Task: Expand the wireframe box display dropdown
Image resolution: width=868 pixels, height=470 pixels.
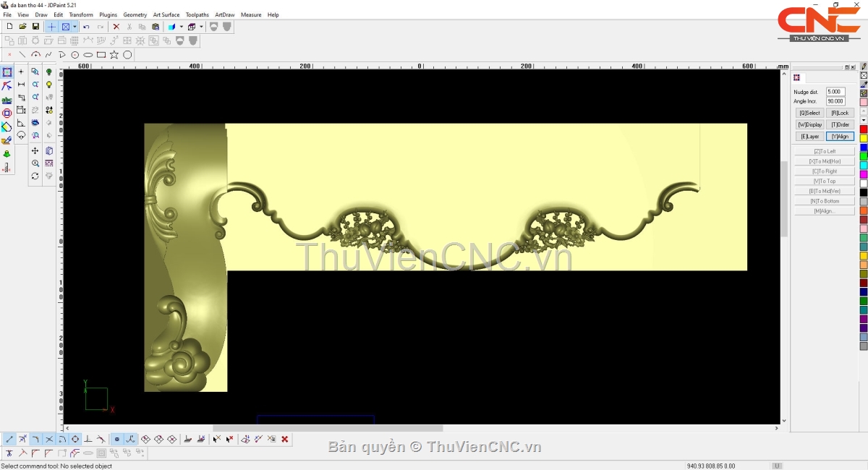Action: pos(201,27)
